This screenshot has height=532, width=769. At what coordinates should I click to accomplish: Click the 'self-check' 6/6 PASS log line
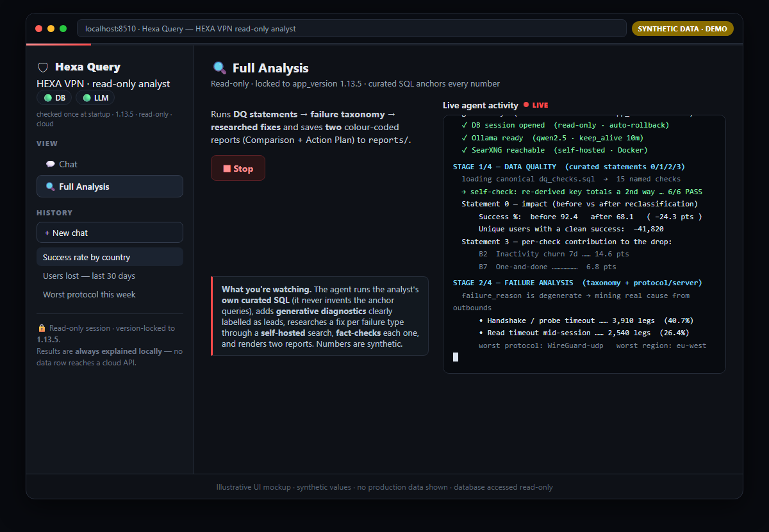[x=582, y=192]
